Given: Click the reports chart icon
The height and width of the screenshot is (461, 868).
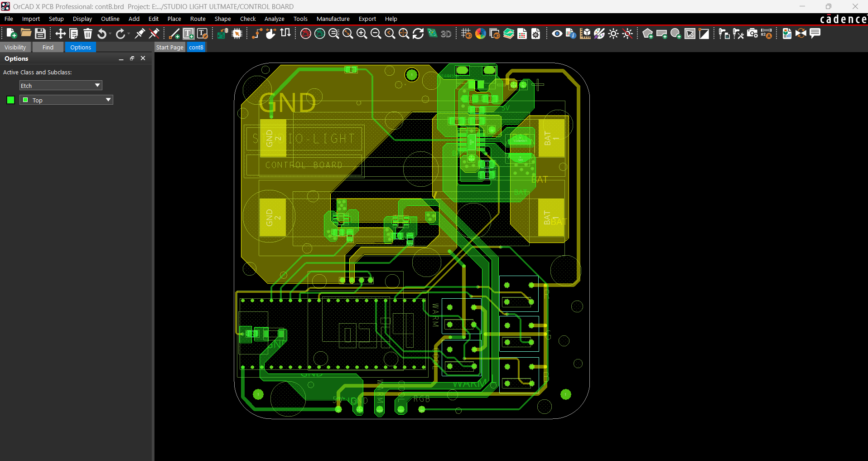Looking at the screenshot, I should (x=787, y=34).
